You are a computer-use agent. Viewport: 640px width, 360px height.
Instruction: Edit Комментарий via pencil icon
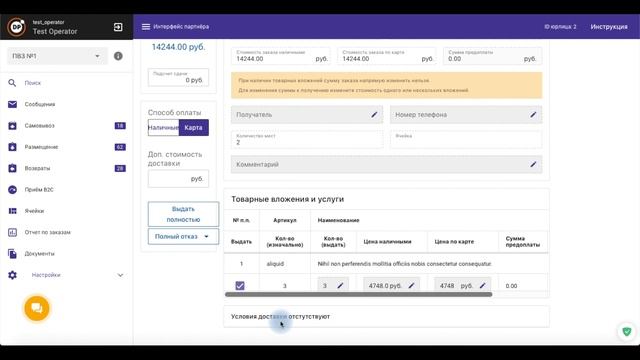click(533, 164)
